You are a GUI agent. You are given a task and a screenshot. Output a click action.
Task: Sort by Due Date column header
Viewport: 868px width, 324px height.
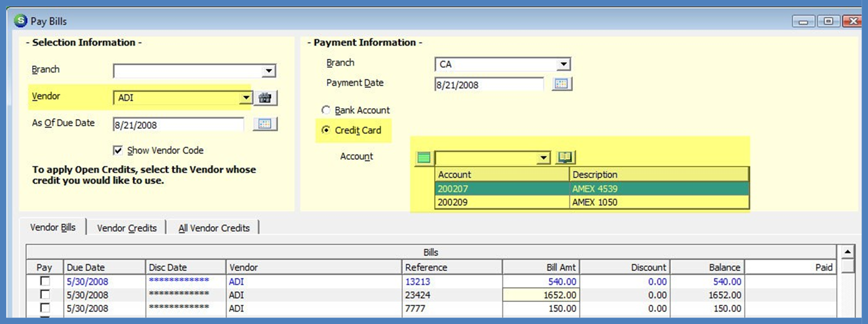pyautogui.click(x=104, y=267)
